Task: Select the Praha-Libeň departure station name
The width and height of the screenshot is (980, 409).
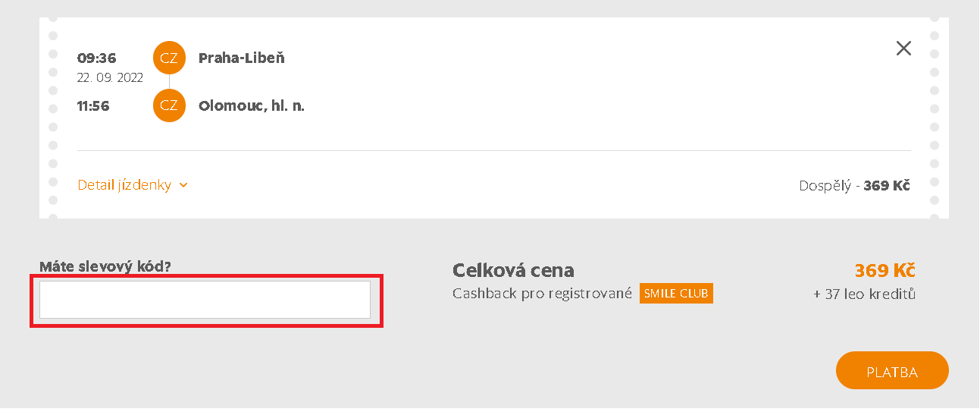Action: [x=242, y=58]
